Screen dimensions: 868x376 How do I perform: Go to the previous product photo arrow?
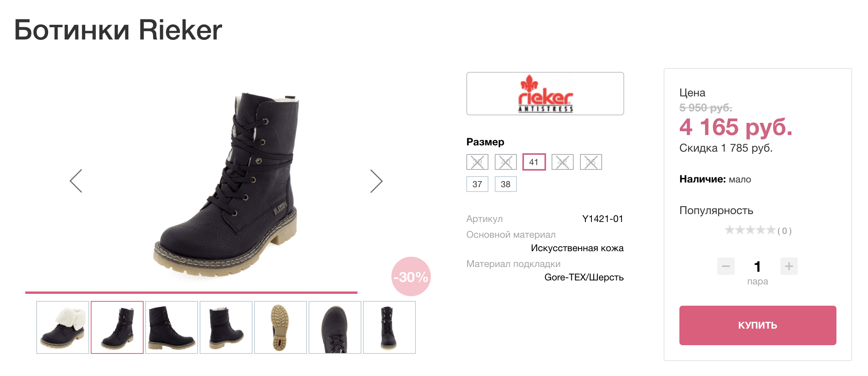pyautogui.click(x=76, y=181)
